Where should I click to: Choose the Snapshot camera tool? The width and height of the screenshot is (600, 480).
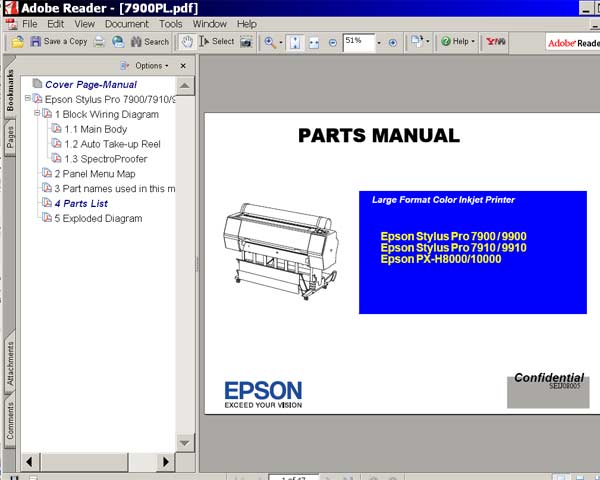pos(246,42)
